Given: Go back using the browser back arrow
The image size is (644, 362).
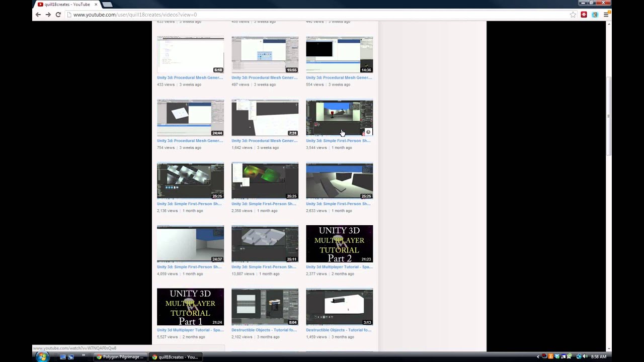Looking at the screenshot, I should coord(38,15).
